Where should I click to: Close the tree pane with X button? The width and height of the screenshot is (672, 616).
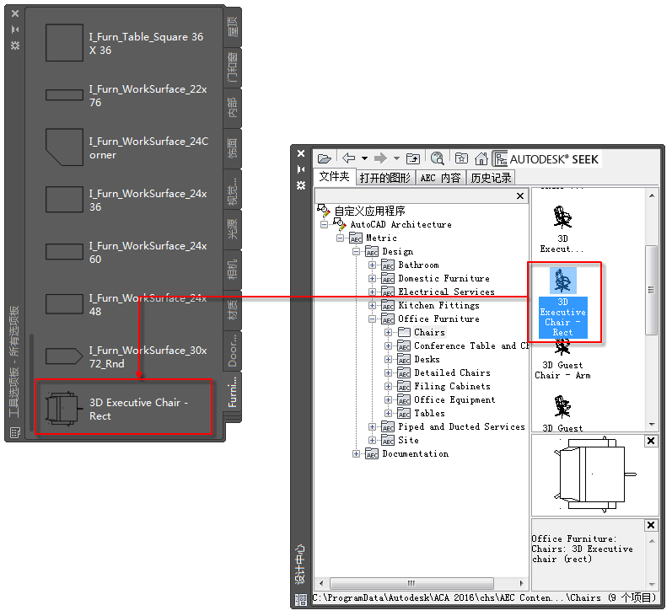coord(520,196)
